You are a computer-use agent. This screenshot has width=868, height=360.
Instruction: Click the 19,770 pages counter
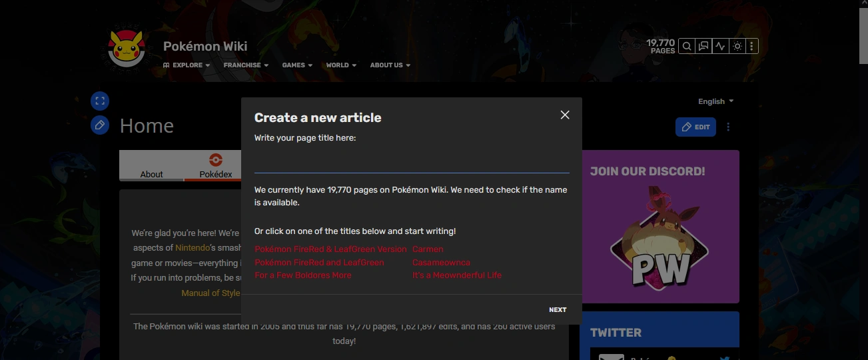tap(660, 46)
